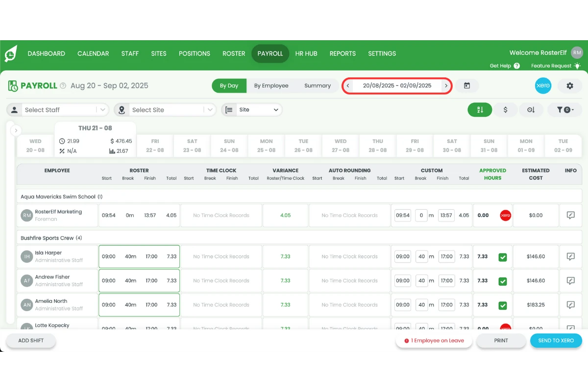Screen dimensions: 588x392
Task: Open comment icon for Isla Harper row
Action: click(x=570, y=256)
